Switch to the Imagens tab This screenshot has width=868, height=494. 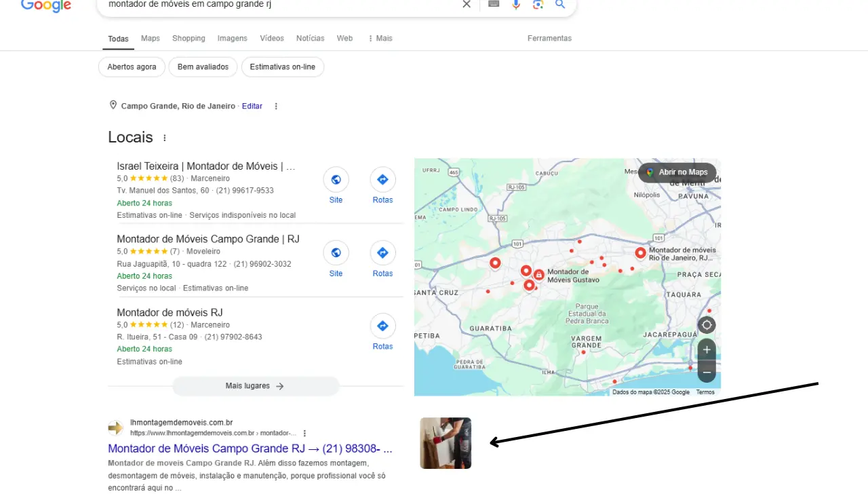point(232,39)
